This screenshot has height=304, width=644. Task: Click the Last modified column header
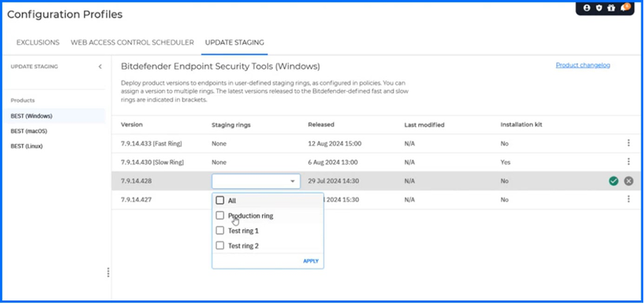click(424, 124)
